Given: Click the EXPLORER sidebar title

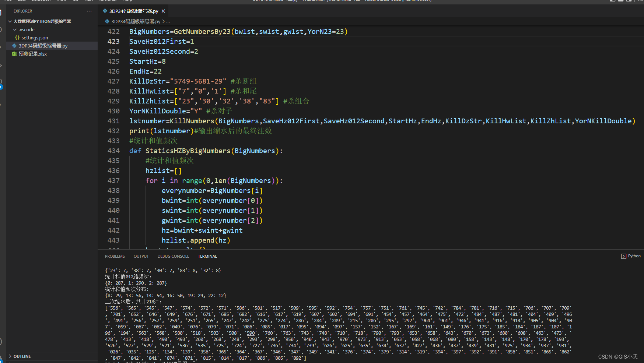Looking at the screenshot, I should coord(23,11).
